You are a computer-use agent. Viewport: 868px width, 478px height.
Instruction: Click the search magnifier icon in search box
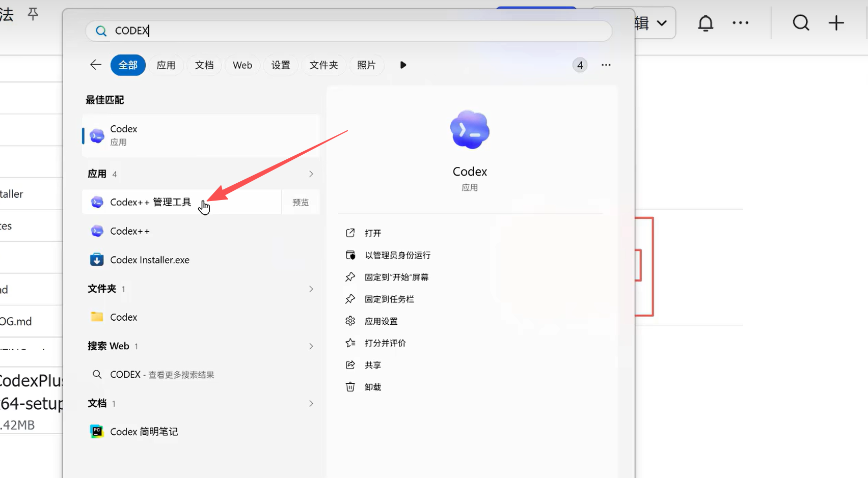click(x=101, y=31)
